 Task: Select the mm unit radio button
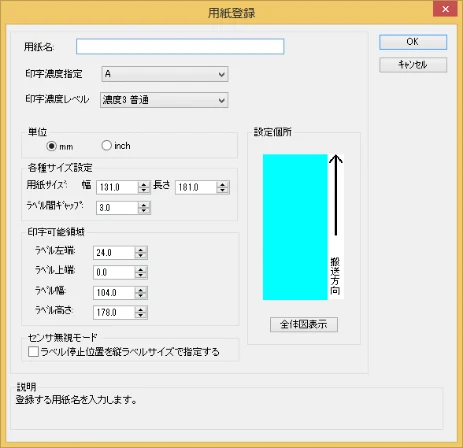point(51,146)
